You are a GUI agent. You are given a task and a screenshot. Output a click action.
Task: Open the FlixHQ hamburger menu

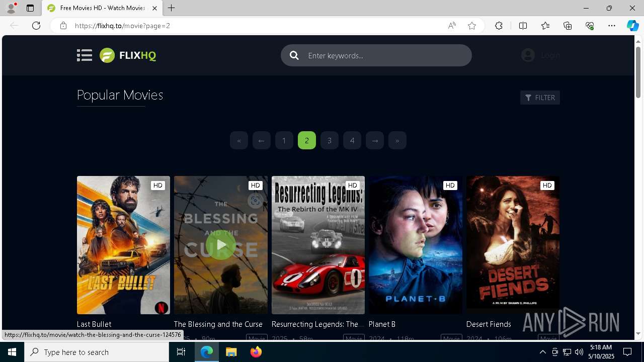pyautogui.click(x=85, y=55)
